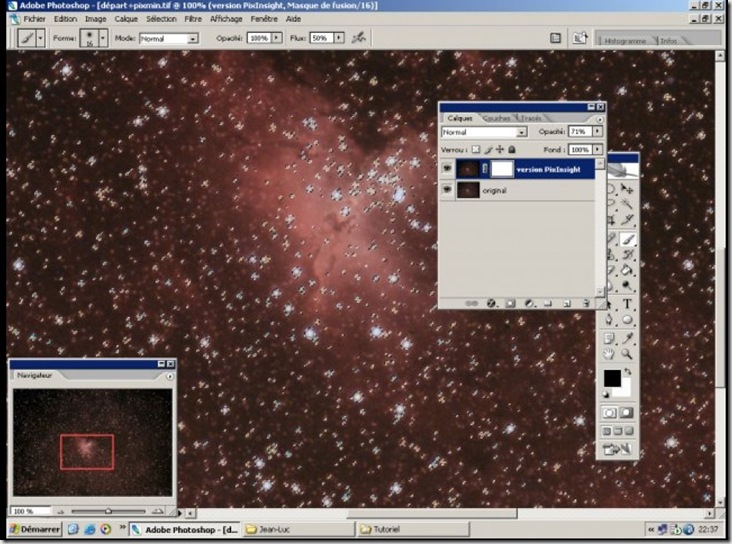This screenshot has width=732, height=544.
Task: Open the brush Opacité slider arrow
Action: [x=277, y=38]
